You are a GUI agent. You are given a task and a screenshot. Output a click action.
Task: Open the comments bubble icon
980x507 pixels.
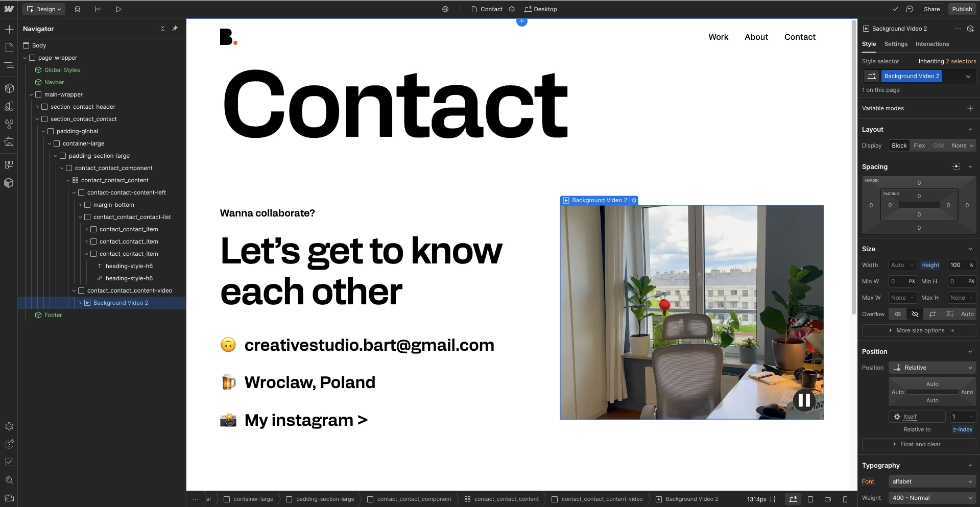[x=910, y=9]
